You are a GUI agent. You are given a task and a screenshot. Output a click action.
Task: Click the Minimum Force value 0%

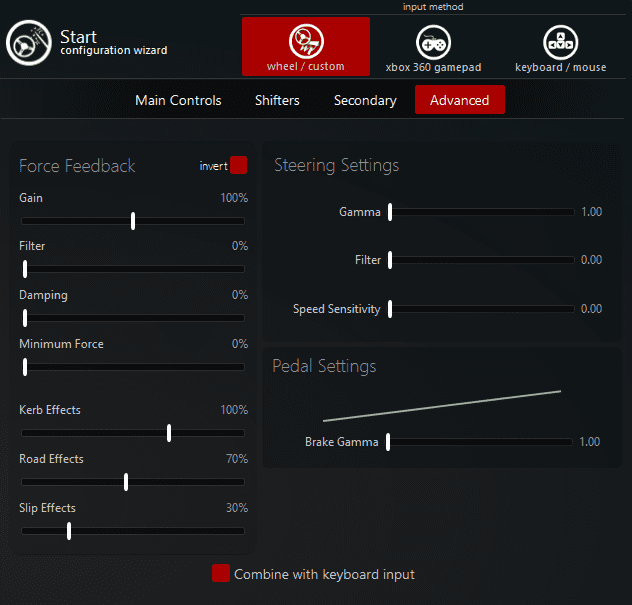(x=239, y=344)
